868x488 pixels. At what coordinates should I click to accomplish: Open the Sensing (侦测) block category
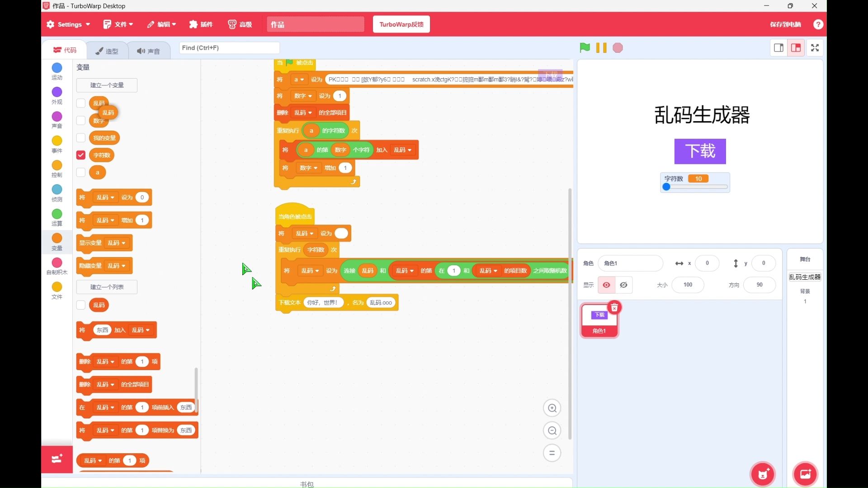pyautogui.click(x=57, y=193)
